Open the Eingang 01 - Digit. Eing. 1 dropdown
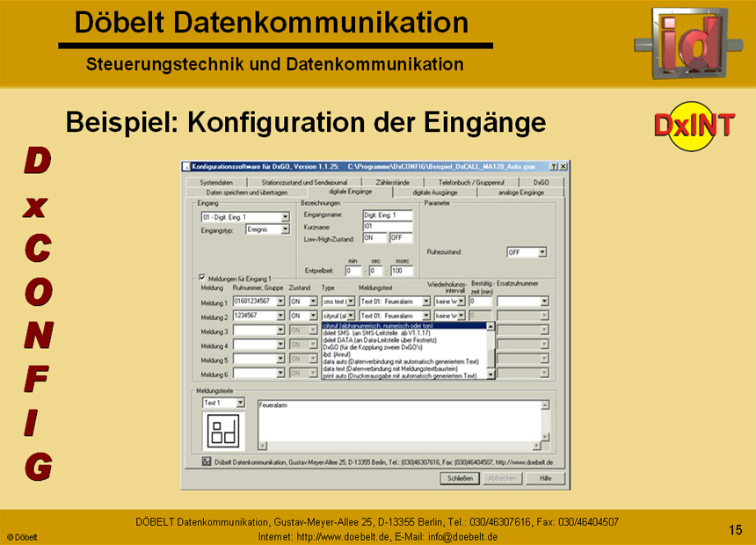This screenshot has height=545, width=756. click(285, 217)
